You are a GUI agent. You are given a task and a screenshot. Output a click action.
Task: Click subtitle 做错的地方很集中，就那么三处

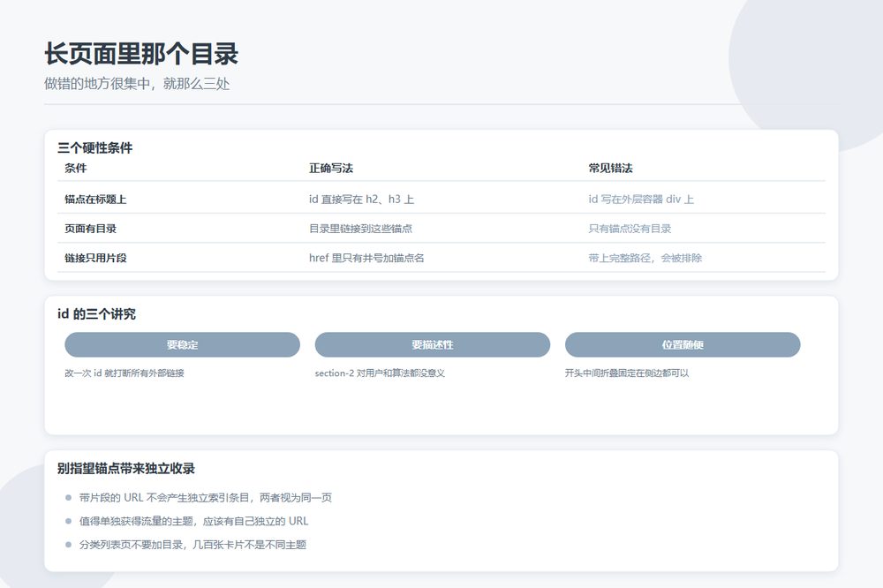pos(137,84)
